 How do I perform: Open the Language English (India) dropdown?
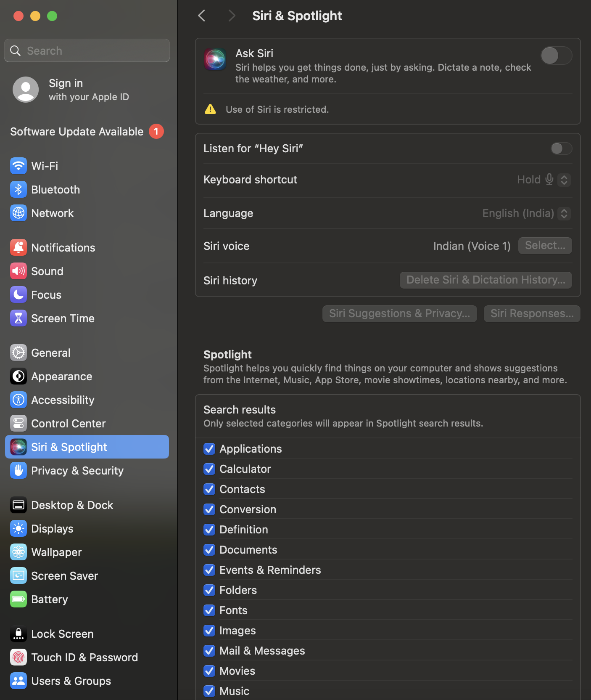526,213
